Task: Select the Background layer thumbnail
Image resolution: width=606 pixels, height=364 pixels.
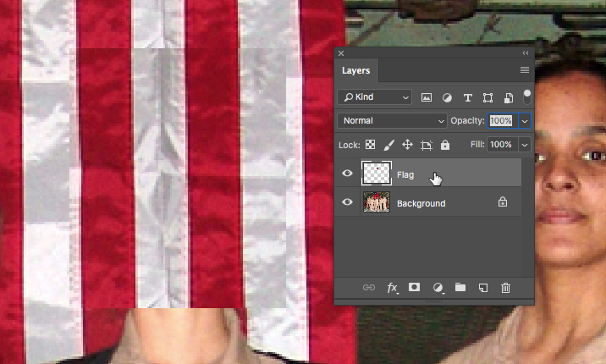Action: pyautogui.click(x=376, y=203)
